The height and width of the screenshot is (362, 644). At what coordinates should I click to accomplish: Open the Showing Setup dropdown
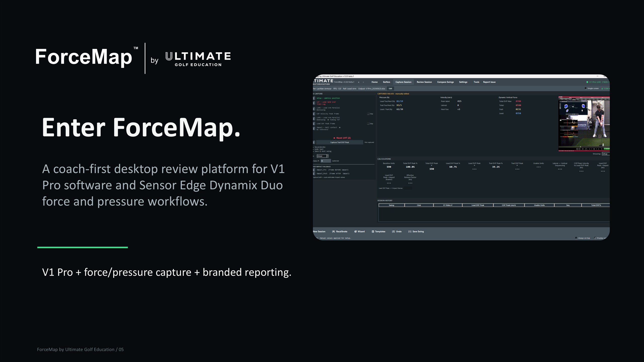(606, 154)
